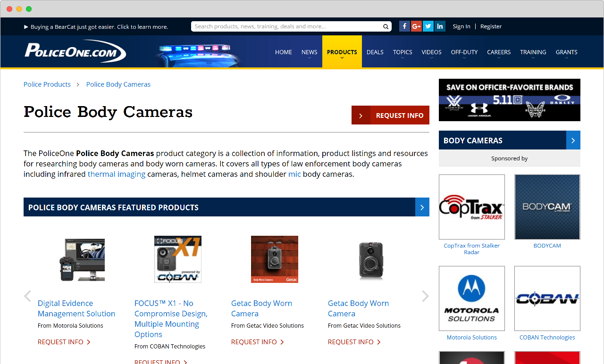This screenshot has height=364, width=604.
Task: Open PoliceOne's Twitter page via bird icon
Action: coord(428,26)
